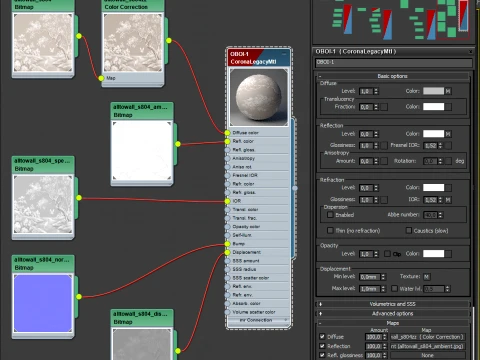This screenshot has height=360, width=480.
Task: Click the Refraction color map slot button
Action: [448, 188]
